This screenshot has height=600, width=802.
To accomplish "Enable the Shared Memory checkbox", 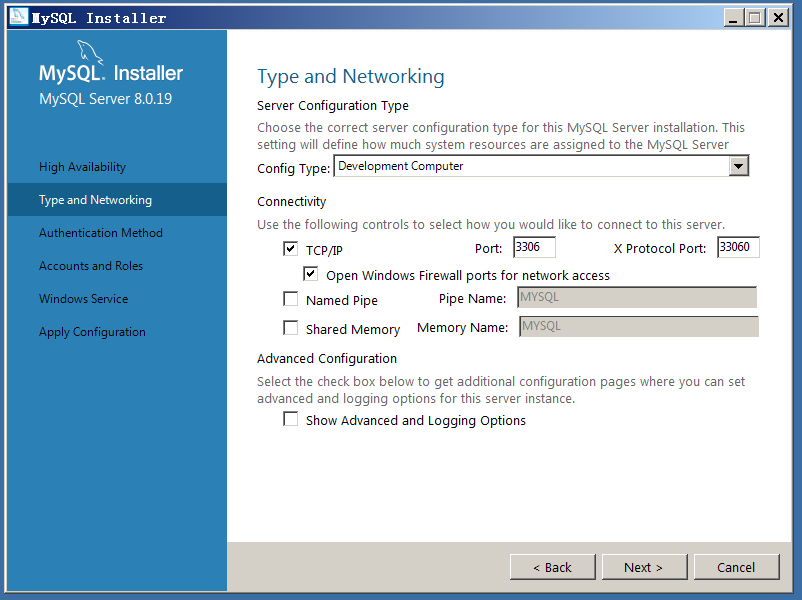I will [x=291, y=328].
